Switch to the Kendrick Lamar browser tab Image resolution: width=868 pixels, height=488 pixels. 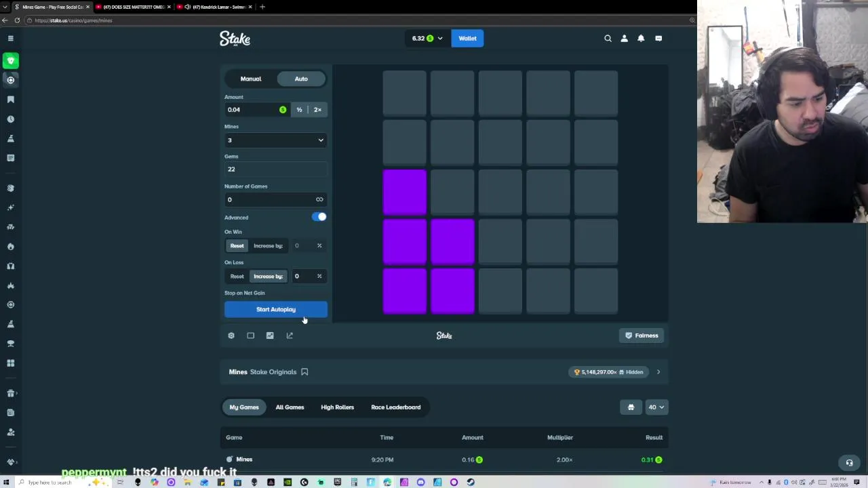215,7
